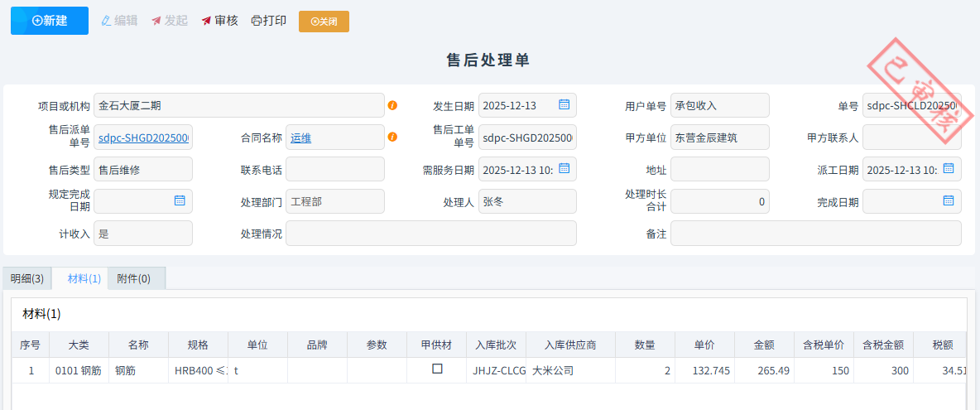980x410 pixels.
Task: Open the 运维 contract name link
Action: tap(300, 137)
